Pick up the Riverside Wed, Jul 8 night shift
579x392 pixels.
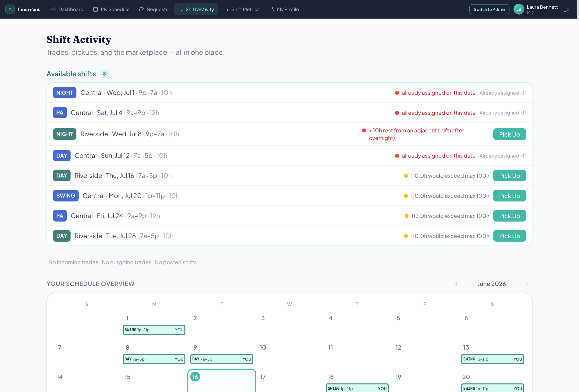tap(509, 134)
